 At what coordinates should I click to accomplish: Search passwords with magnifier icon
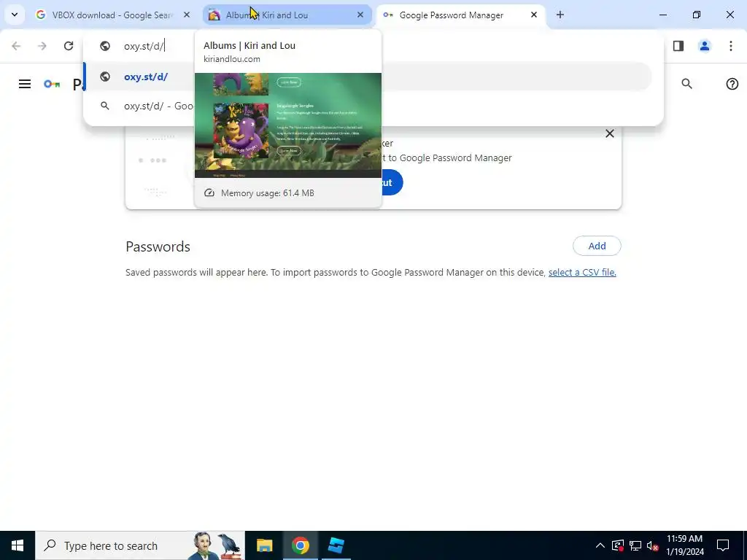click(x=686, y=85)
